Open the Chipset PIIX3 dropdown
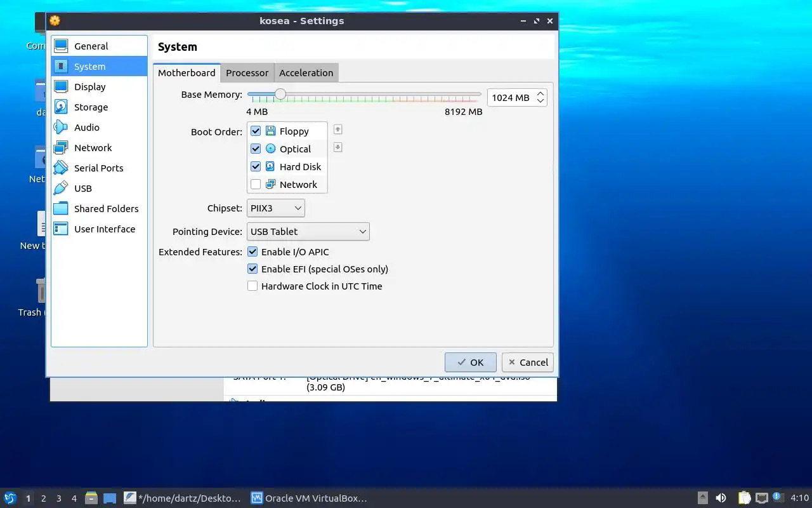This screenshot has width=812, height=508. click(x=276, y=208)
